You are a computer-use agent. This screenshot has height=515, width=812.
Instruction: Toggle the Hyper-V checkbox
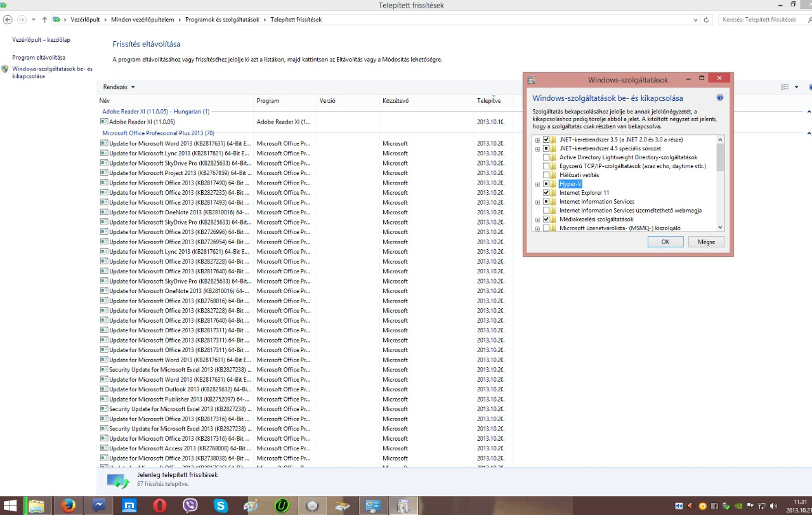(x=546, y=184)
